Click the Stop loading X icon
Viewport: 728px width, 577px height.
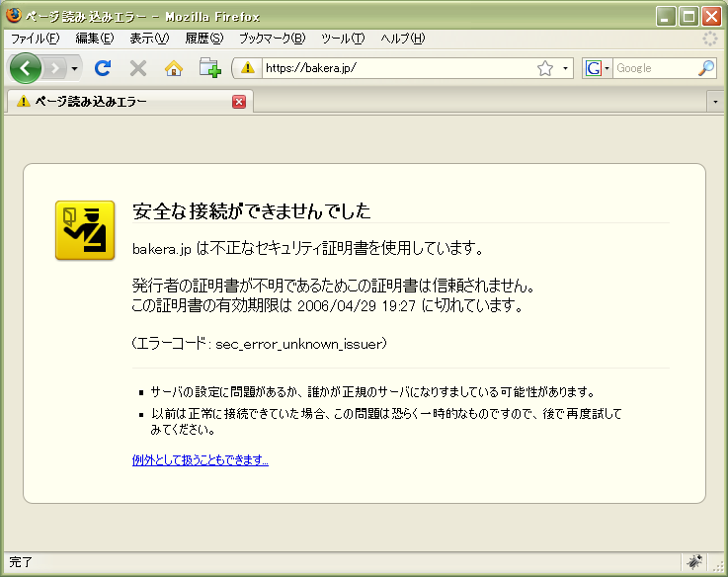pyautogui.click(x=138, y=68)
